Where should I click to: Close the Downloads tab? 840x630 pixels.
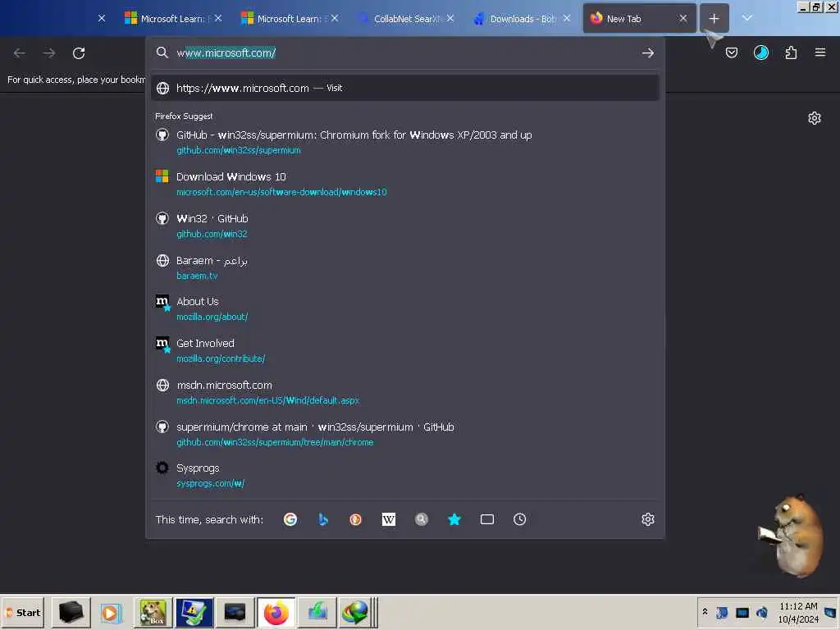tap(567, 18)
